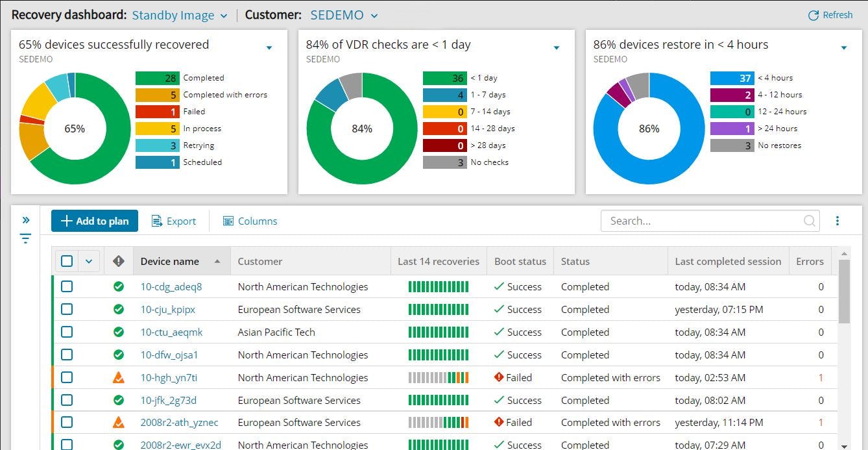Click the Failed boot status icon for 10-hgh_yn7ti
Image resolution: width=868 pixels, height=450 pixels.
click(500, 377)
